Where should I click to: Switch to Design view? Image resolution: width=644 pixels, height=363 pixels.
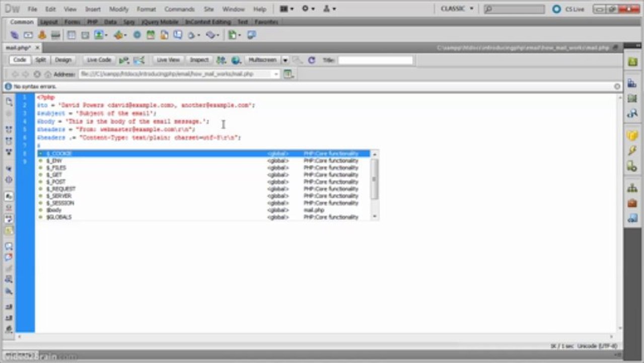[63, 60]
